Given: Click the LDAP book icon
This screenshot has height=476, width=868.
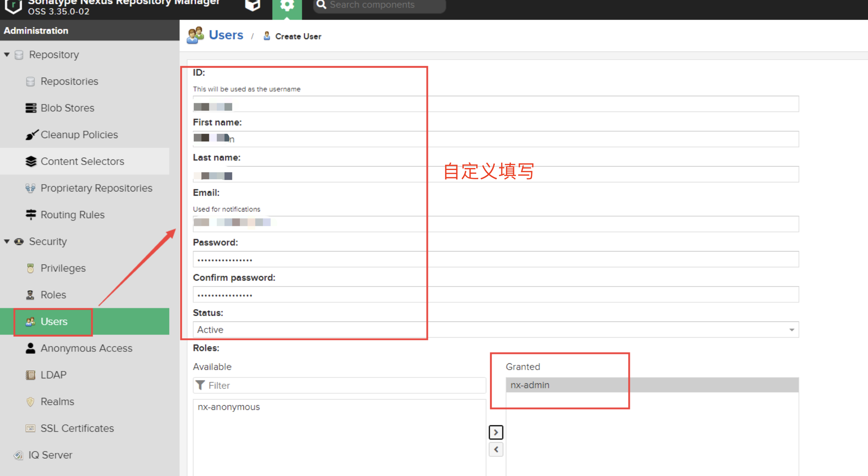Looking at the screenshot, I should [31, 375].
